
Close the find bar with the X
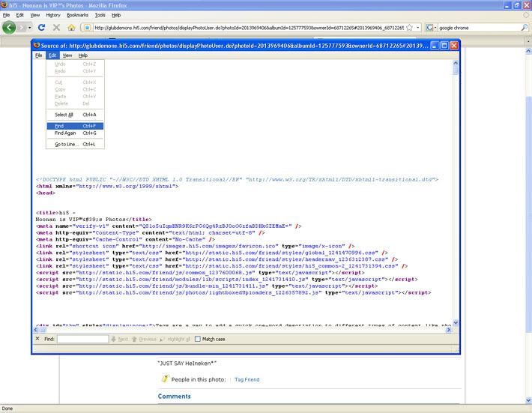tap(37, 339)
